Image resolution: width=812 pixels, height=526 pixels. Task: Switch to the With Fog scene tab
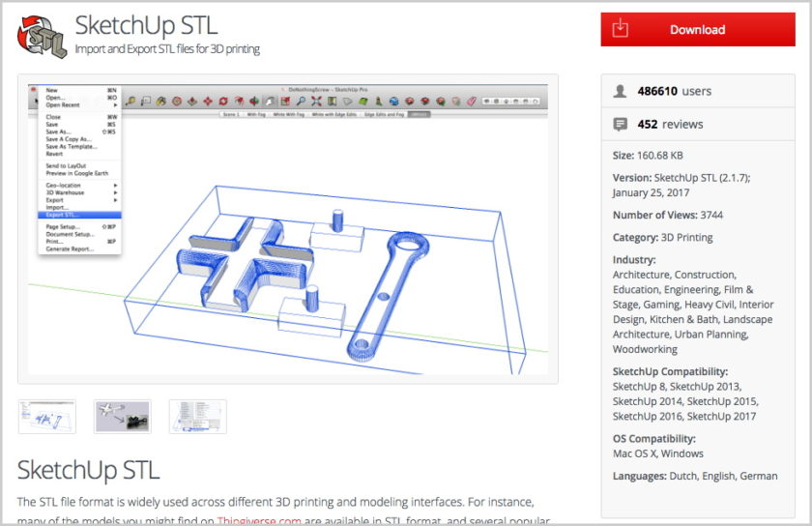256,114
